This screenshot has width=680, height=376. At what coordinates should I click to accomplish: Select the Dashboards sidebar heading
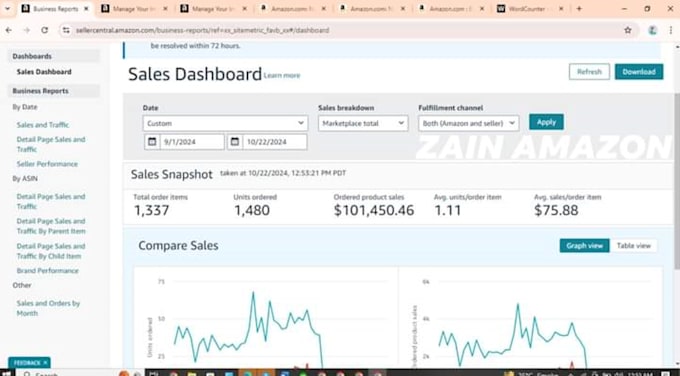(54, 56)
